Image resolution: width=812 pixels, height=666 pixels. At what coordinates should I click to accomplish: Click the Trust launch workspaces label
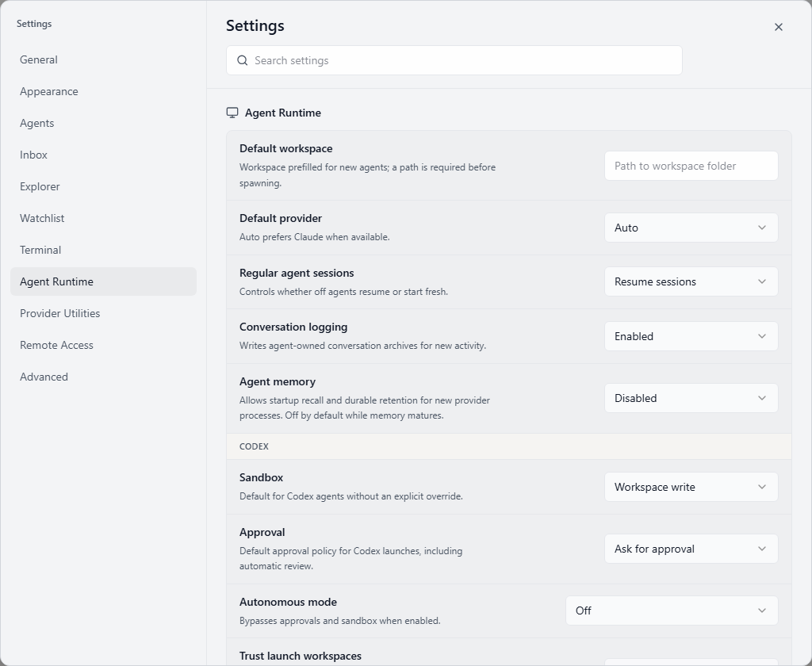pos(301,656)
